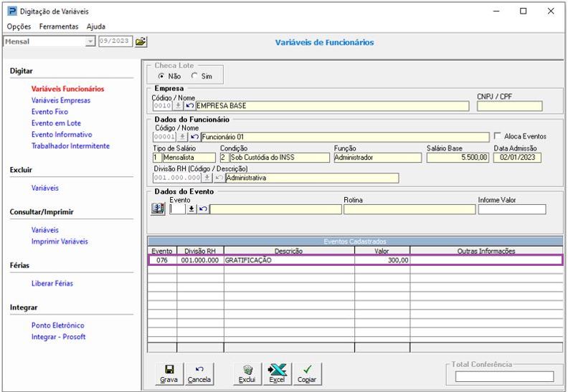Open Liberar Férias

click(x=52, y=283)
